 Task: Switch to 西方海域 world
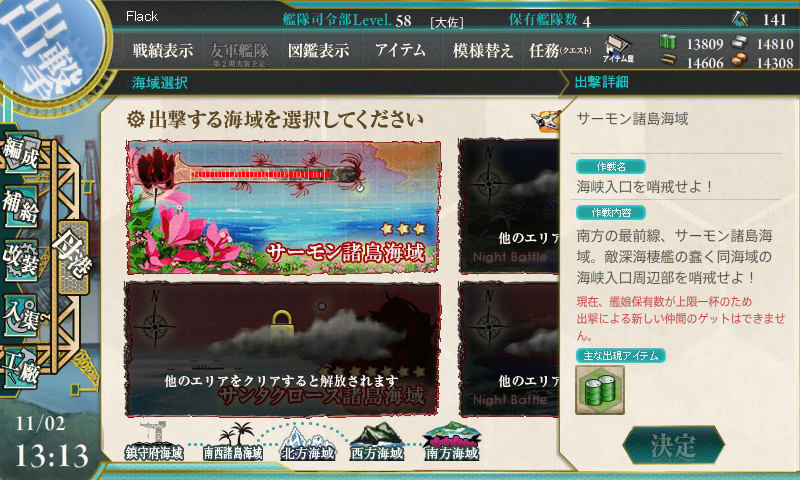[x=377, y=443]
